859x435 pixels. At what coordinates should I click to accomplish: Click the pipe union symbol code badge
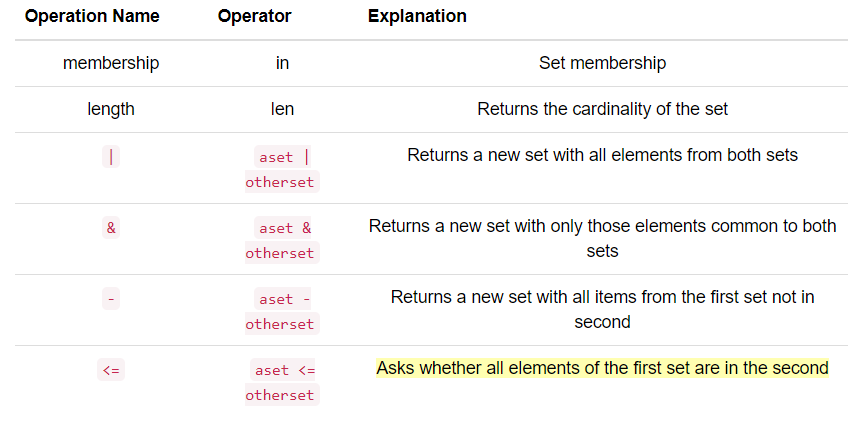(111, 157)
